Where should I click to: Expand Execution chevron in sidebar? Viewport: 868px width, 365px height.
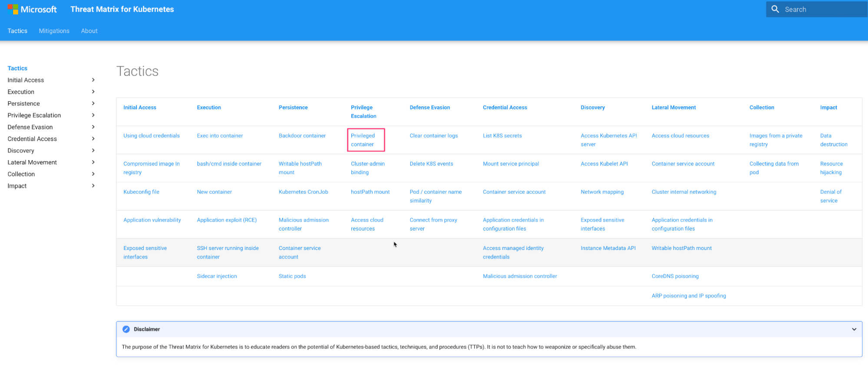coord(93,92)
